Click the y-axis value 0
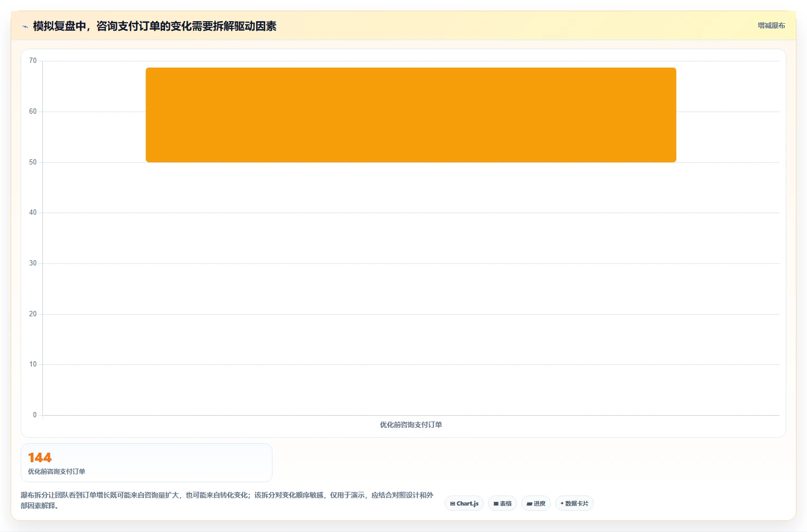This screenshot has width=807, height=532. (35, 415)
